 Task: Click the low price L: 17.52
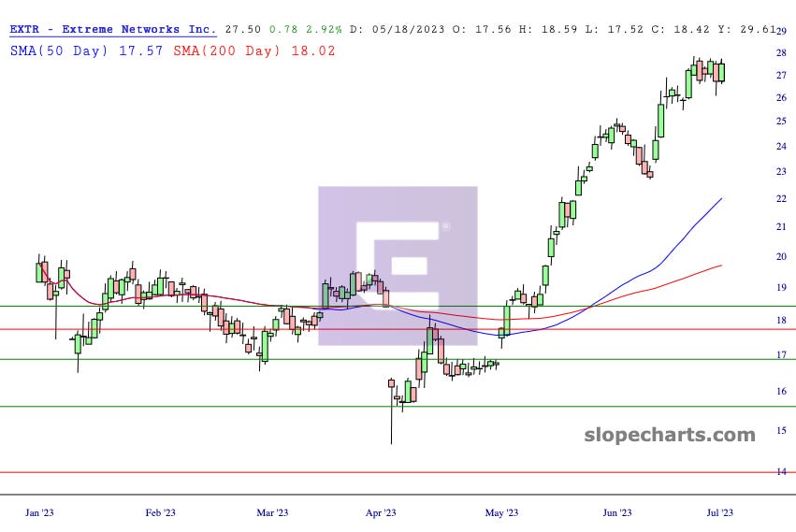pyautogui.click(x=615, y=29)
